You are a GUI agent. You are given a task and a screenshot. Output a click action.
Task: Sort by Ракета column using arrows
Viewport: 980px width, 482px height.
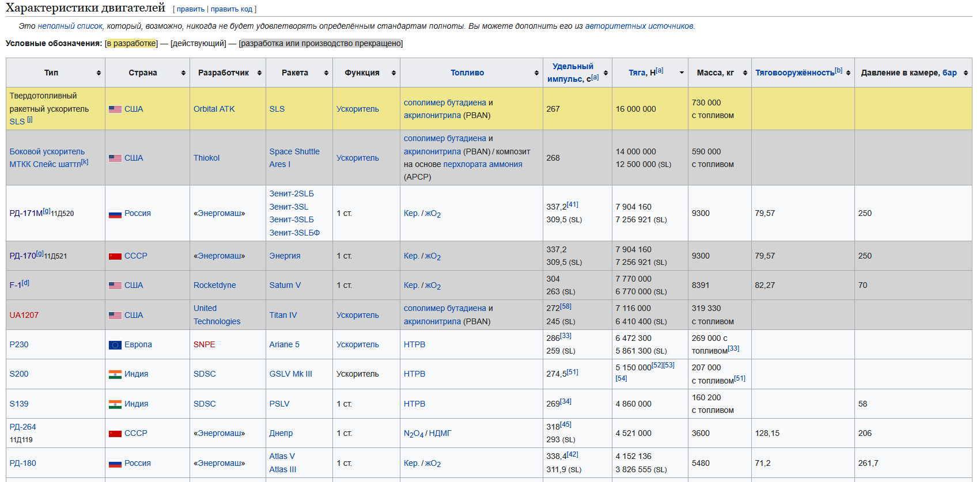326,73
